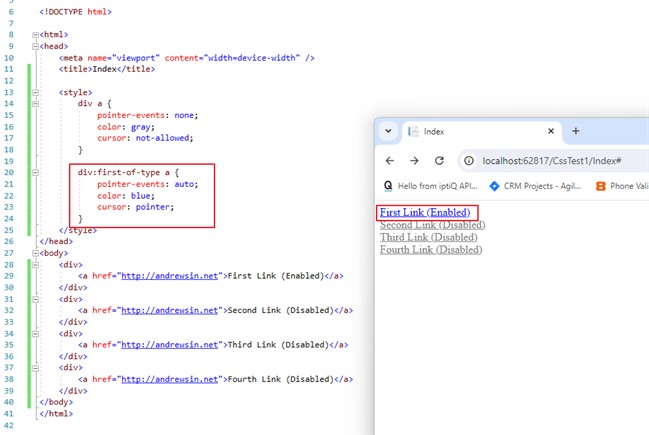Open a new browser tab

tap(575, 131)
